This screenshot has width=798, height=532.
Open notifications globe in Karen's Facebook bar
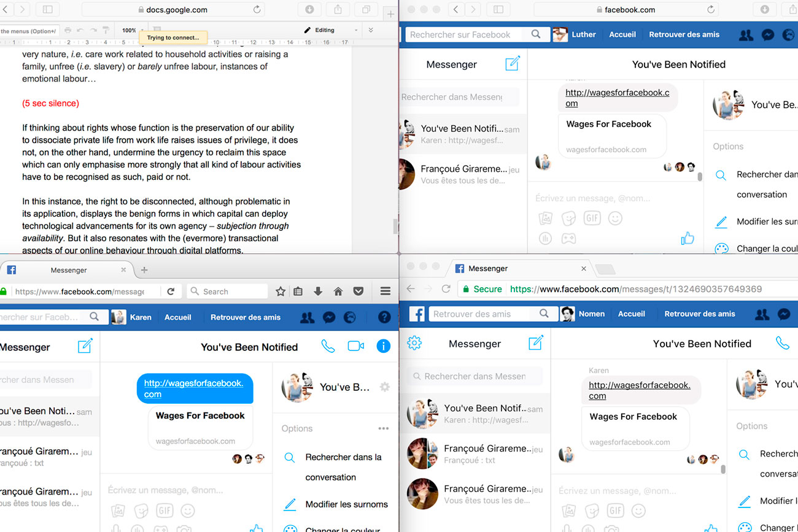tap(350, 317)
